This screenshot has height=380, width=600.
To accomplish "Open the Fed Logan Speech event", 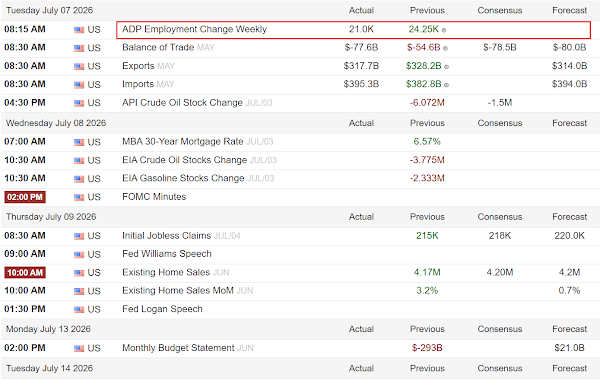I will tap(162, 309).
